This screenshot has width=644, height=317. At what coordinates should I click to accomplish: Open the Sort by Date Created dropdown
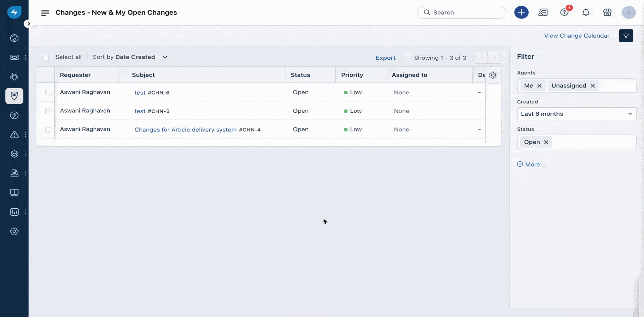(130, 57)
